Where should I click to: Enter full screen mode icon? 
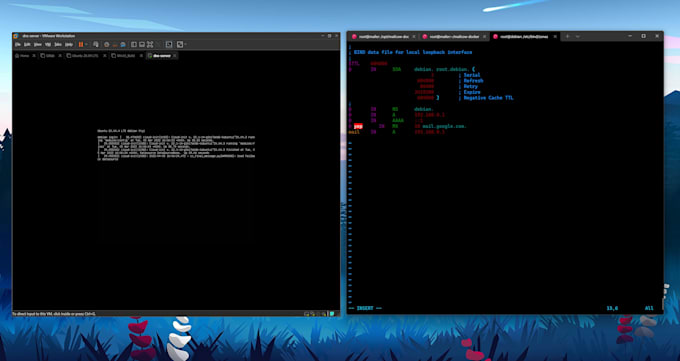pos(150,44)
